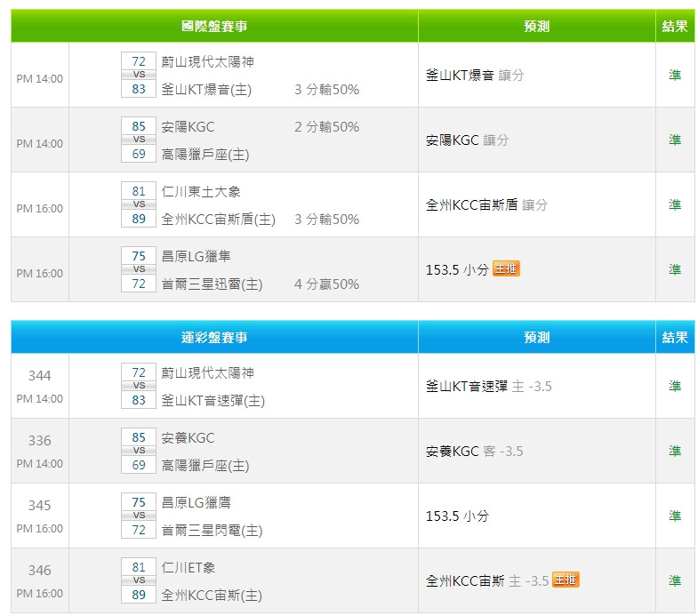Click 蔚山現代太陽神 in match 344 row

(208, 373)
